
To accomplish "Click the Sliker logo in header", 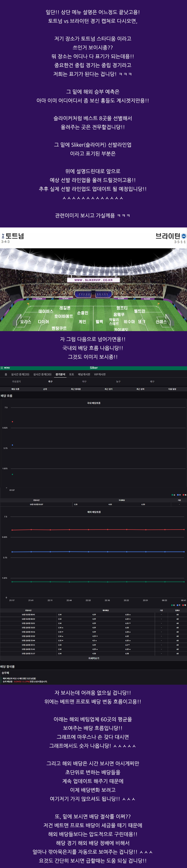I will pos(93,368).
